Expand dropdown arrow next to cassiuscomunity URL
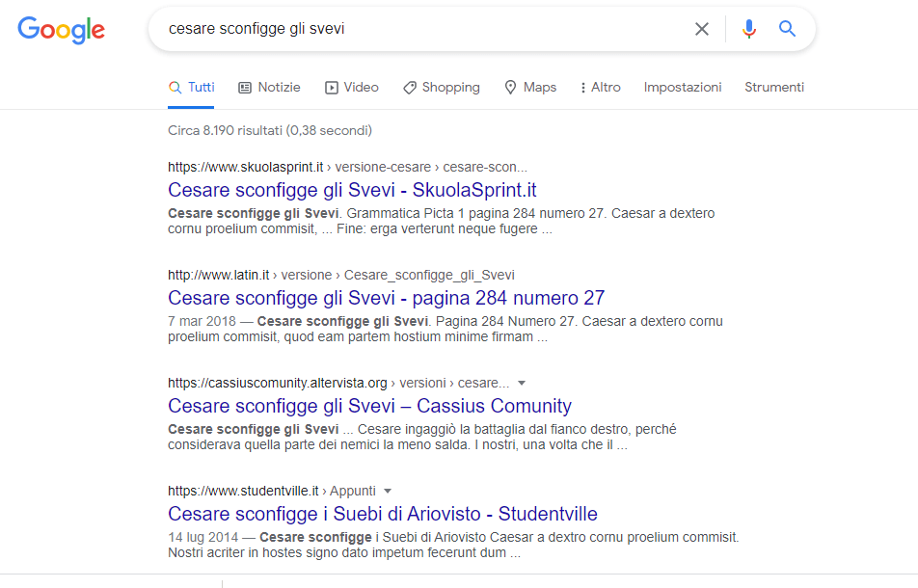This screenshot has height=588, width=918. (x=522, y=383)
